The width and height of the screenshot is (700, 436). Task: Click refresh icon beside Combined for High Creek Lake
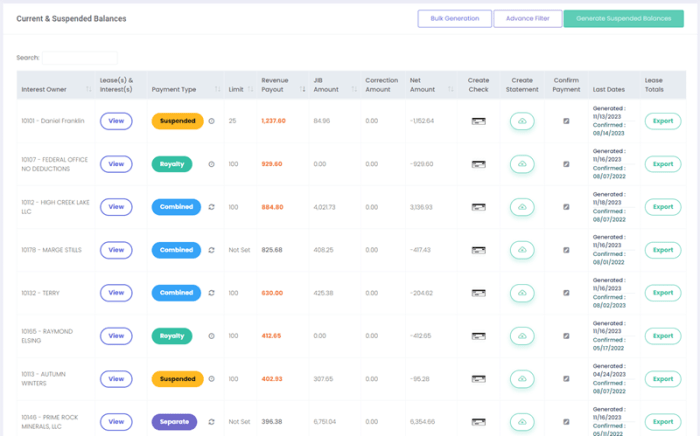click(x=211, y=207)
